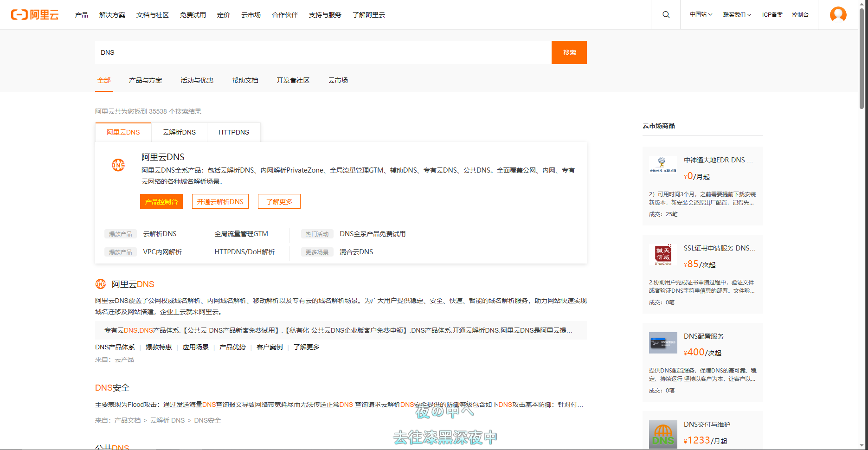
Task: Click the 了解更多 sublink under result
Action: (306, 347)
